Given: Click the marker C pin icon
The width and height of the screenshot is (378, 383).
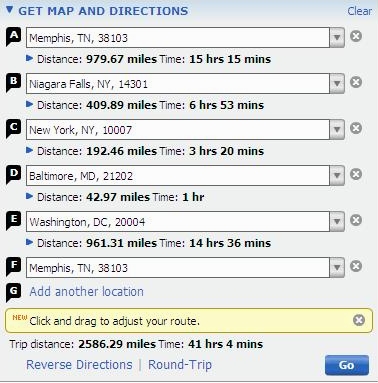Looking at the screenshot, I should (x=13, y=129).
